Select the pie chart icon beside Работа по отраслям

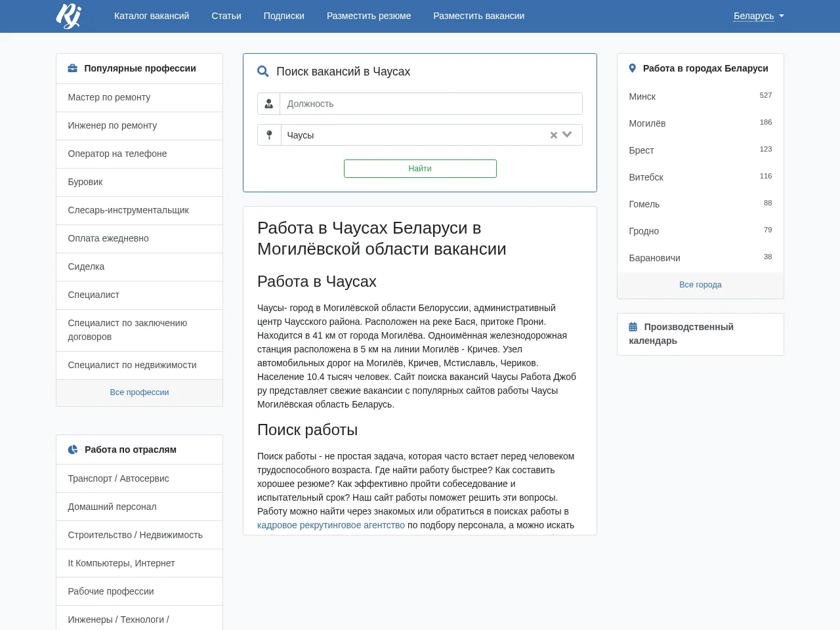tap(73, 450)
